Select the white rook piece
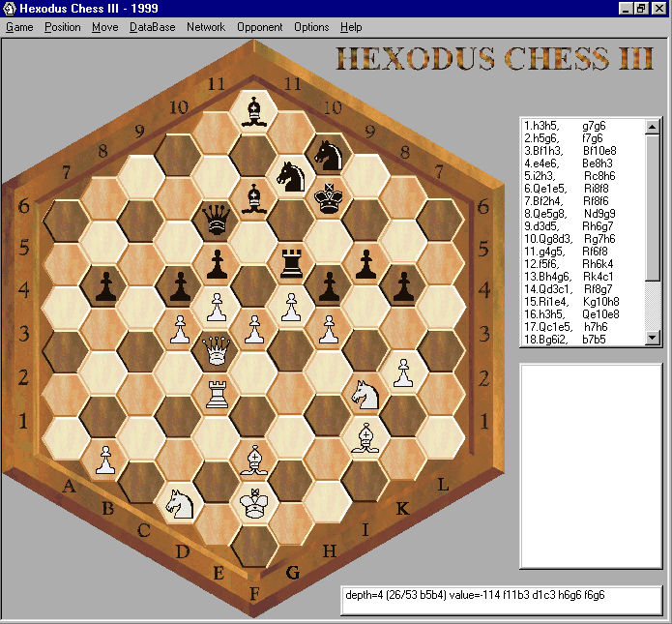This screenshot has width=672, height=624. (218, 394)
